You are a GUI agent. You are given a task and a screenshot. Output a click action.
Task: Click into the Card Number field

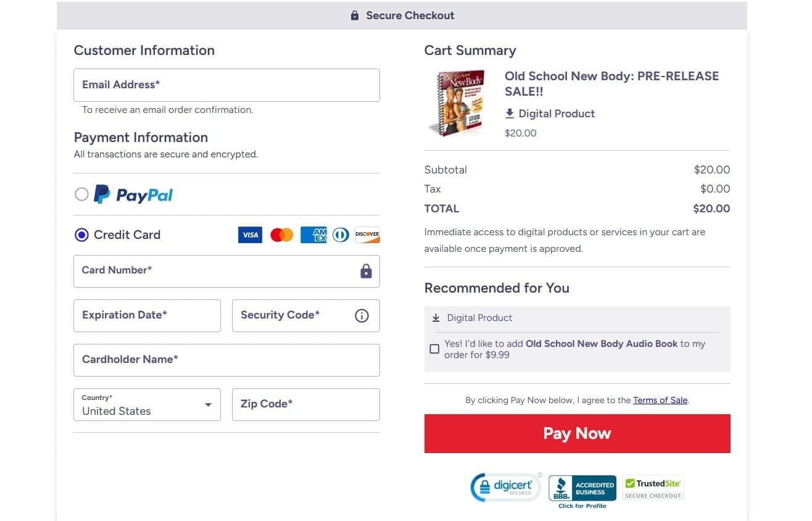[216, 271]
